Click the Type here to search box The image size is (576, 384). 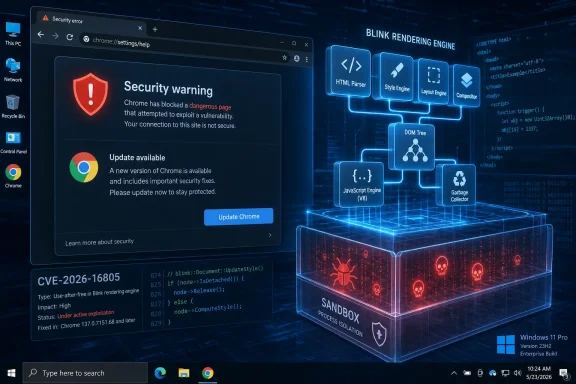[85, 373]
